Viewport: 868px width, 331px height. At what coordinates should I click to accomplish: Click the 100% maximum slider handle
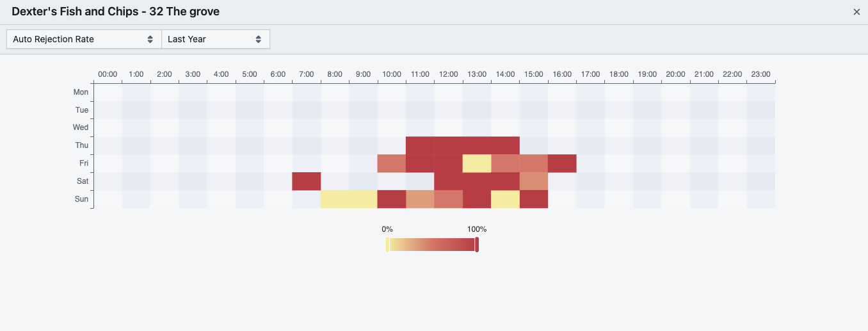(x=477, y=245)
